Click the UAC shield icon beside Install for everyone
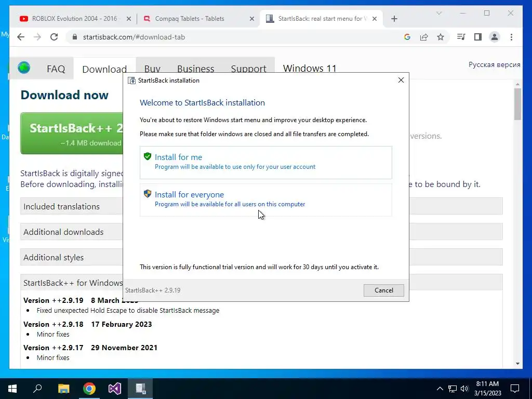The height and width of the screenshot is (399, 532). [x=147, y=194]
